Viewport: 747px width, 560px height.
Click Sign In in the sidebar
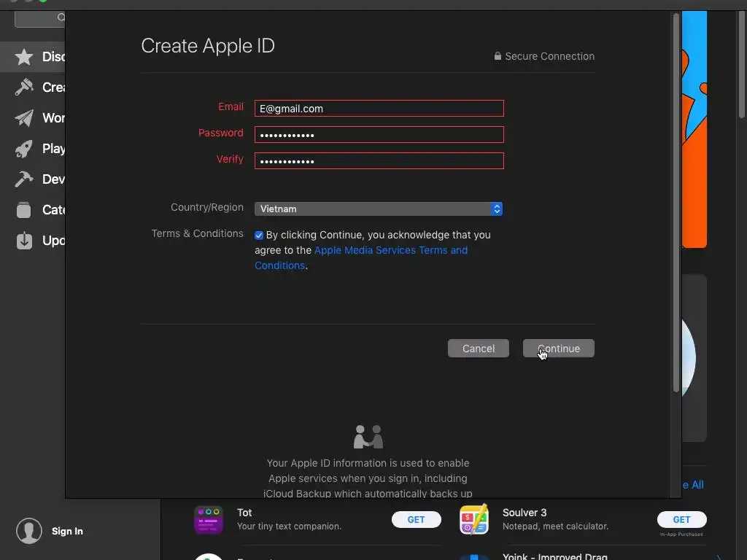(67, 531)
